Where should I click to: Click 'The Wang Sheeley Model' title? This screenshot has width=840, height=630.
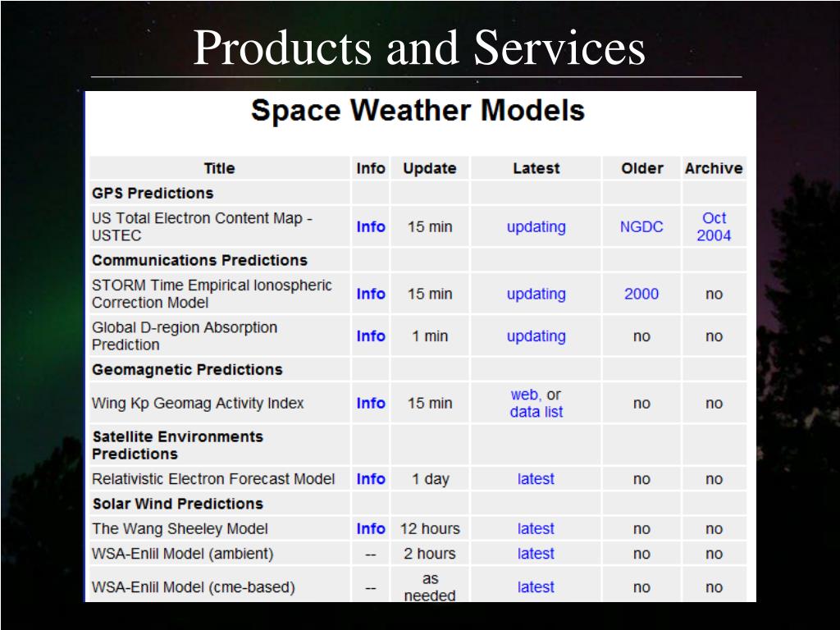click(x=180, y=529)
